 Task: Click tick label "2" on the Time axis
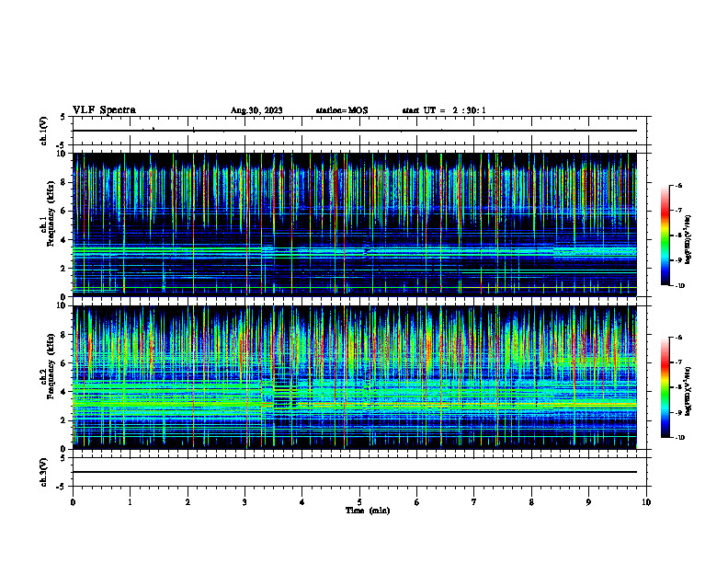(x=188, y=502)
